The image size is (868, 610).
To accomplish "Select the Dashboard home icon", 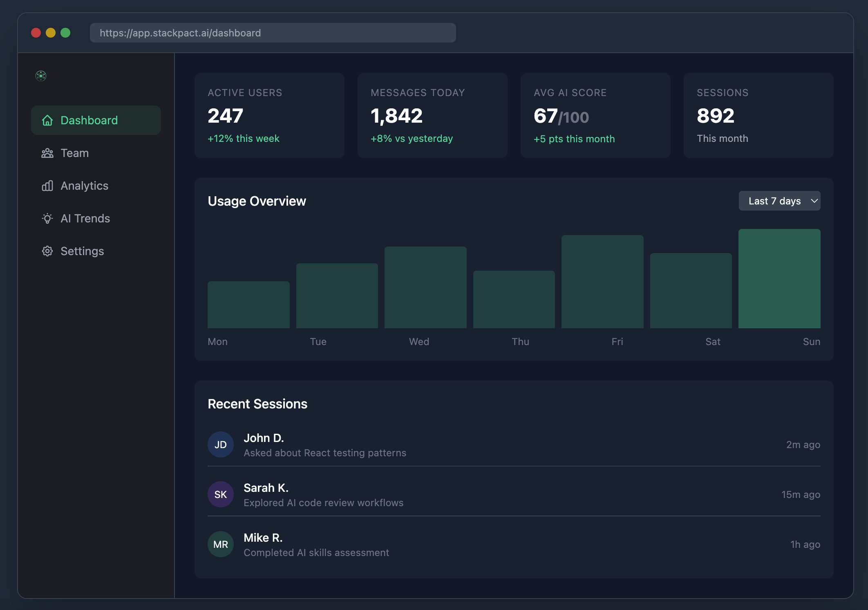I will pos(47,120).
